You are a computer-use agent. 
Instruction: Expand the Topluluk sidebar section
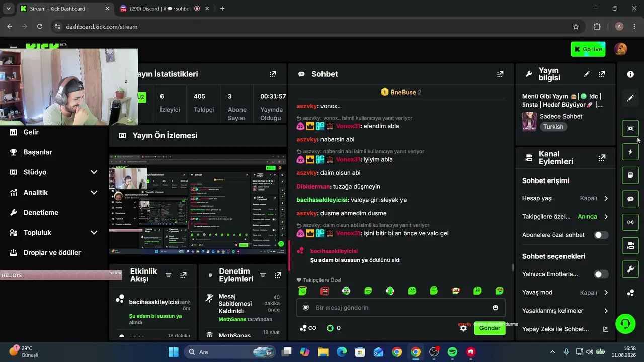94,233
